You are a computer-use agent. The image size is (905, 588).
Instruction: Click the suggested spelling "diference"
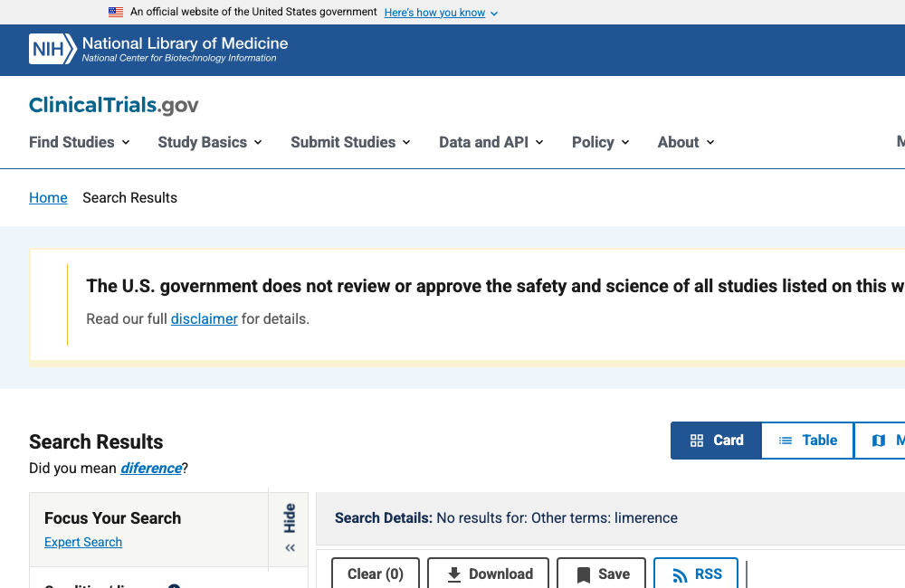point(151,468)
